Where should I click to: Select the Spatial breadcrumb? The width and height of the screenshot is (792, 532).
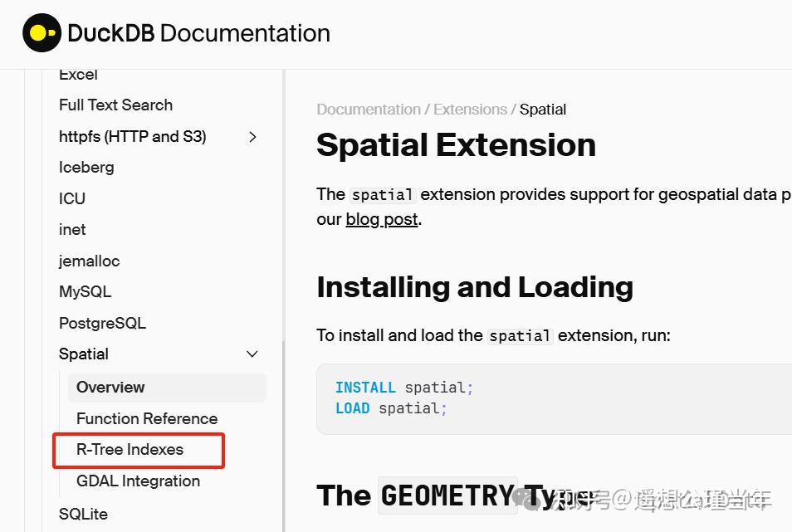(543, 109)
